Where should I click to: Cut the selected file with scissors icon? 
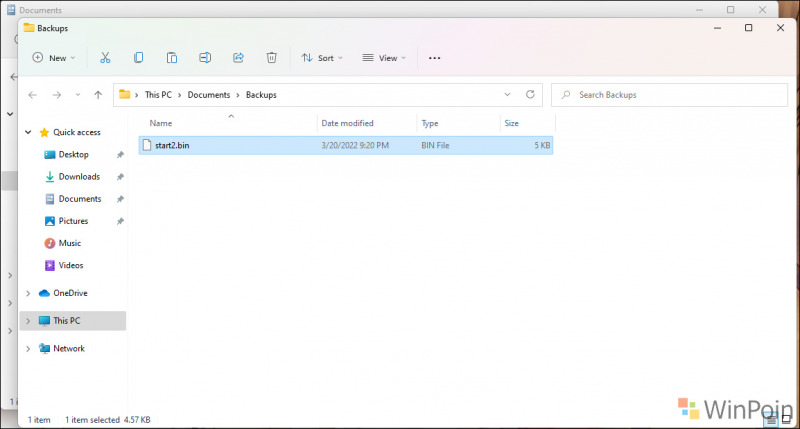pos(105,58)
